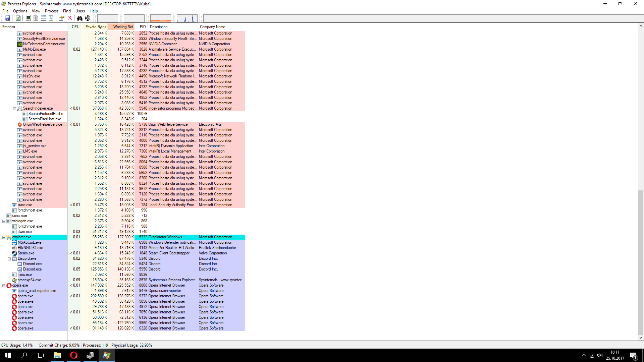Open the process Properties toolbar icon
644x362 pixels.
coord(62,18)
